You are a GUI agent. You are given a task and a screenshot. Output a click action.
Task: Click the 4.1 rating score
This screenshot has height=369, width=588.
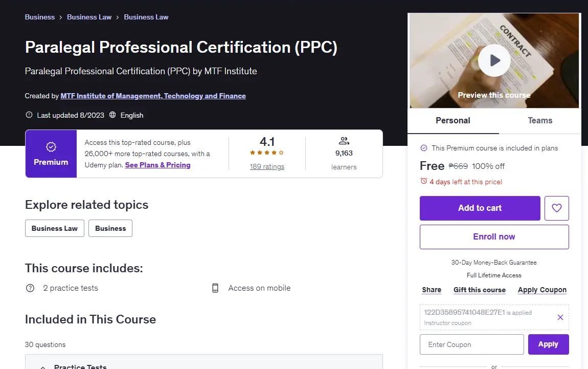click(267, 142)
